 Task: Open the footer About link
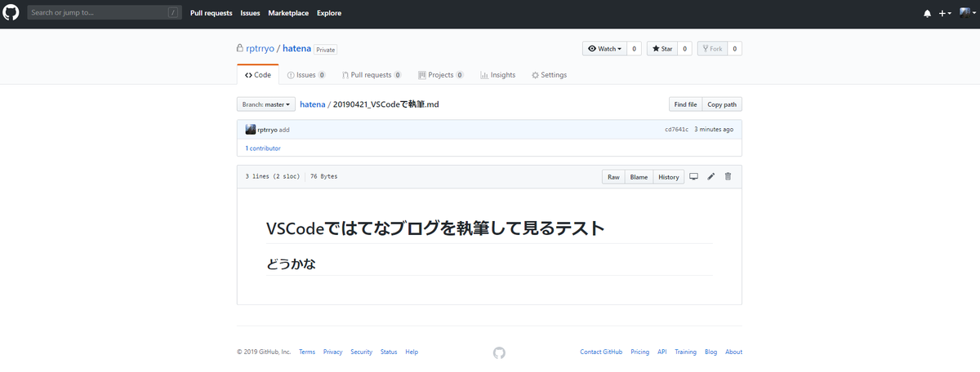tap(733, 352)
